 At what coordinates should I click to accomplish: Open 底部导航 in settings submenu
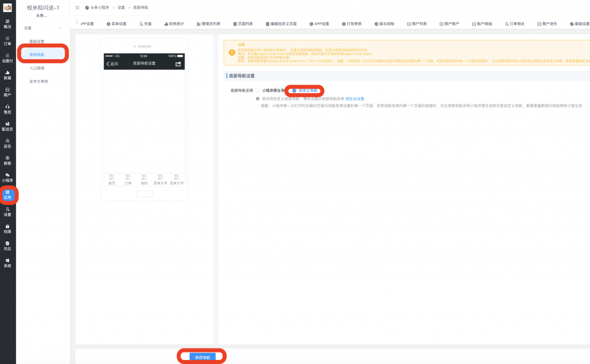37,55
